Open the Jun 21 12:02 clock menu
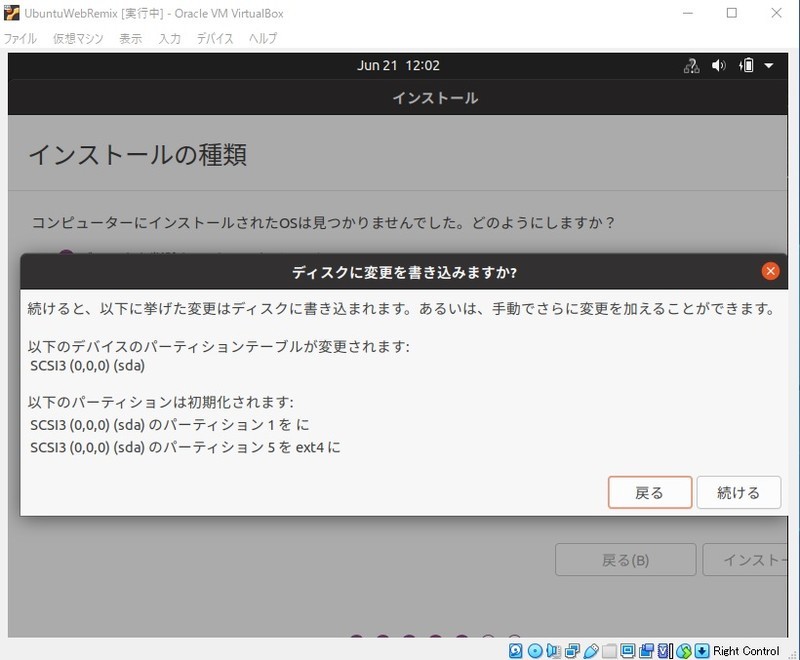The width and height of the screenshot is (800, 660). (398, 65)
